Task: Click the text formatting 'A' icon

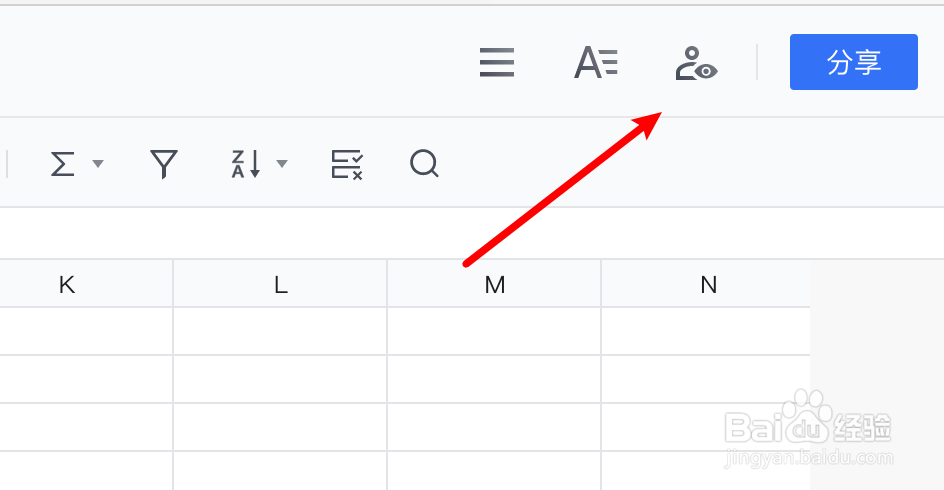Action: [x=596, y=63]
